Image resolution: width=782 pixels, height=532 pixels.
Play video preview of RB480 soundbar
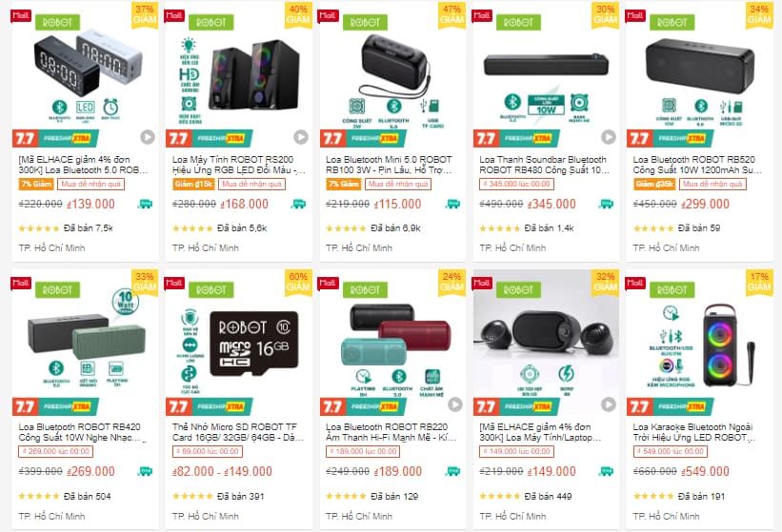(x=608, y=136)
